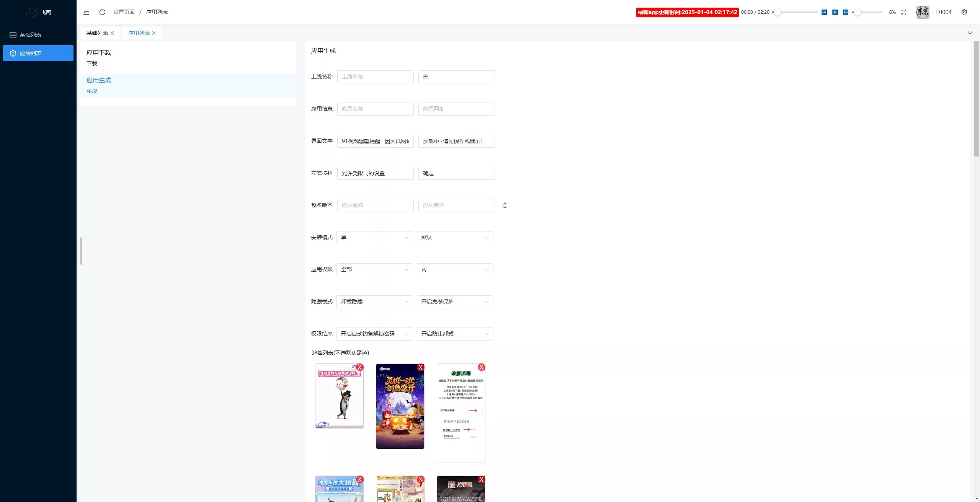Delete the 设置流程 overlay thumbnail

point(482,367)
